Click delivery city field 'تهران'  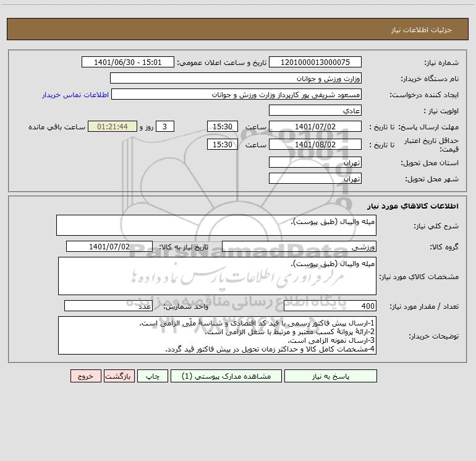[315, 178]
